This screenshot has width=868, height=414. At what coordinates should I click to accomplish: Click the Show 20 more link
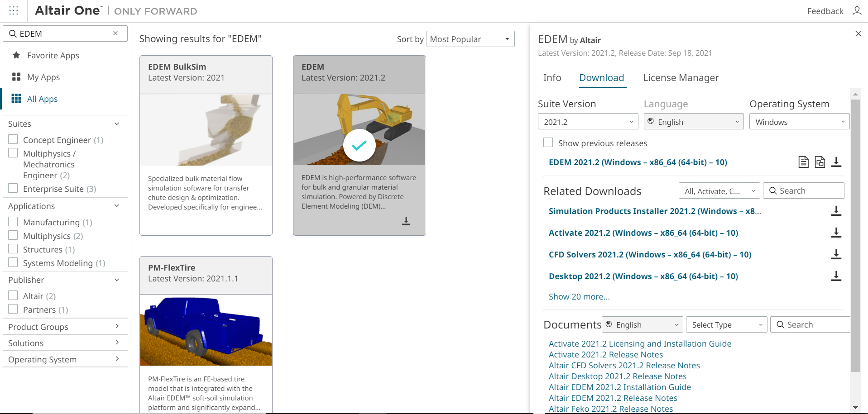tap(579, 297)
